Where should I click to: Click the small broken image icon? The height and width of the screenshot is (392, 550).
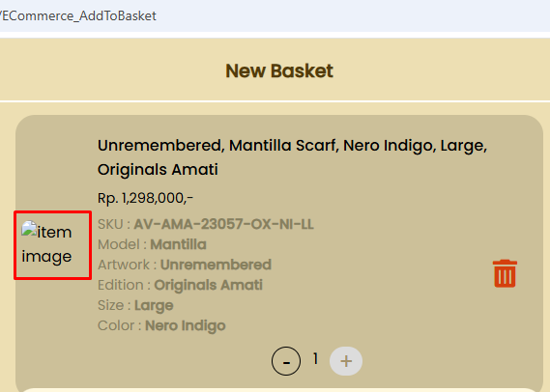pos(29,229)
